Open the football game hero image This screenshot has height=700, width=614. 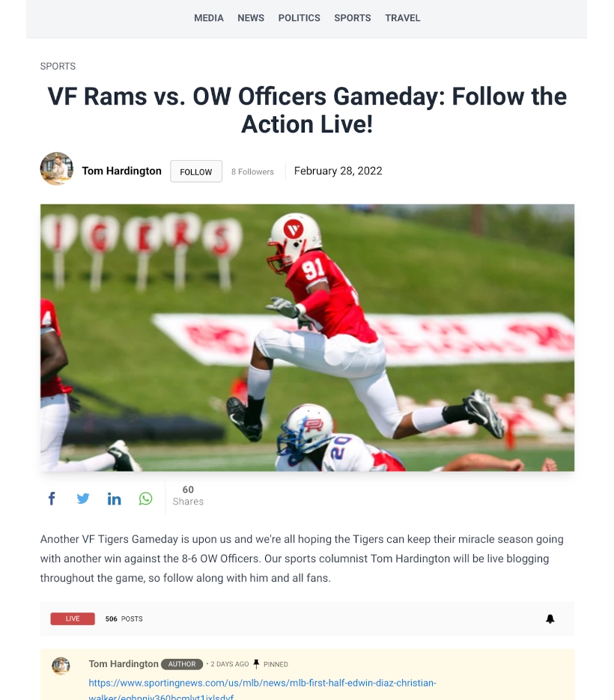tap(307, 338)
